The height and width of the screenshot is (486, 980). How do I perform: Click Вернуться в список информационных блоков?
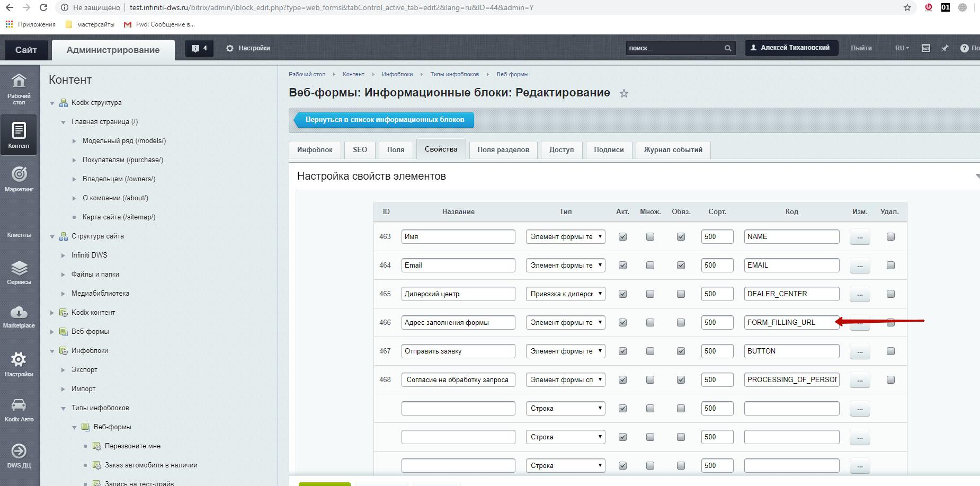click(x=385, y=120)
